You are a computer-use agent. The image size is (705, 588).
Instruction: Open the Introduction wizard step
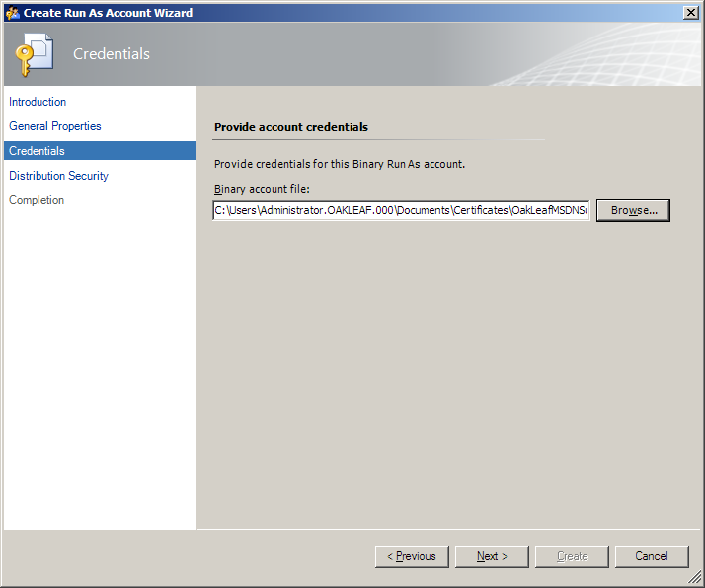click(x=38, y=102)
